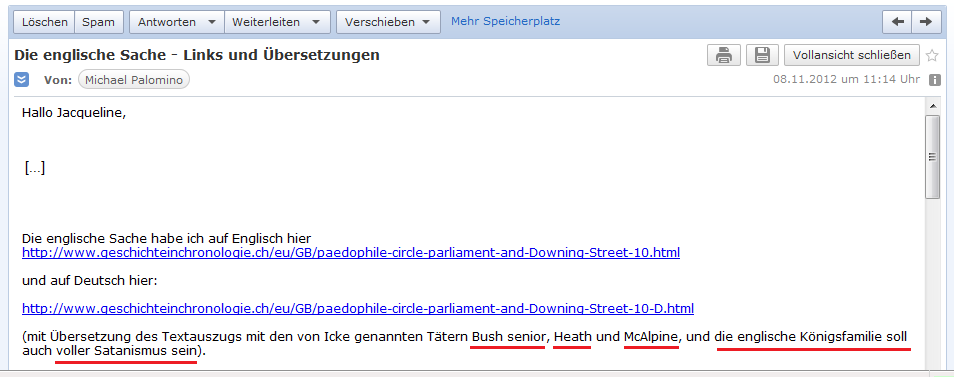Mark message with Spam button

point(99,22)
